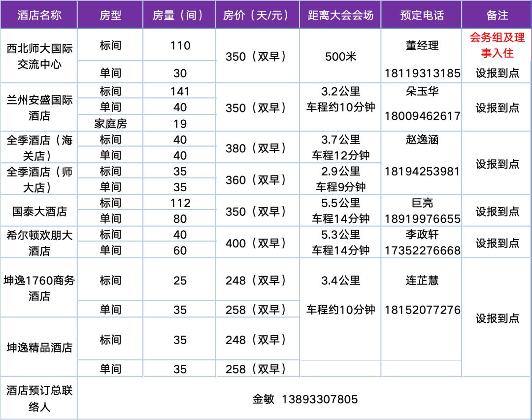Click the 国泰大酒店 cell
The image size is (532, 420).
[39, 211]
